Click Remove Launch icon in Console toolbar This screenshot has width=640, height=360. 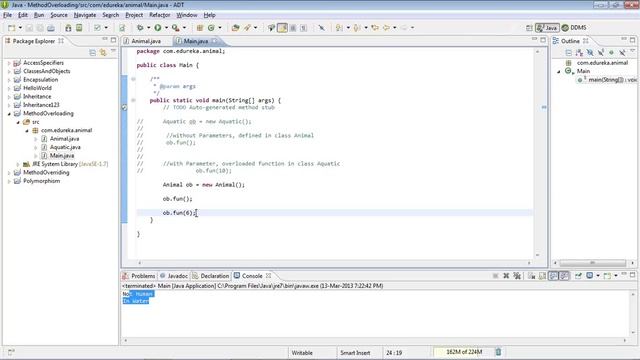(506, 276)
